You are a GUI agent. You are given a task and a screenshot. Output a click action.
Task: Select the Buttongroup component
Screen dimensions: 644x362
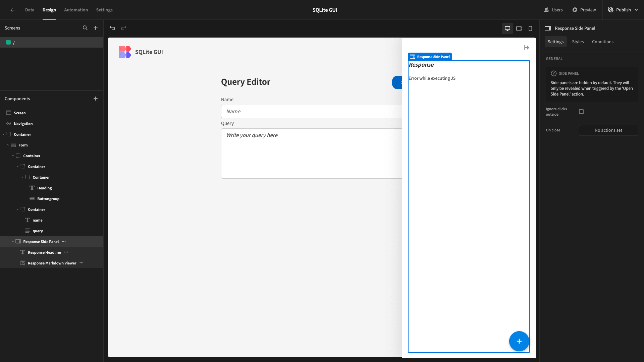(48, 199)
